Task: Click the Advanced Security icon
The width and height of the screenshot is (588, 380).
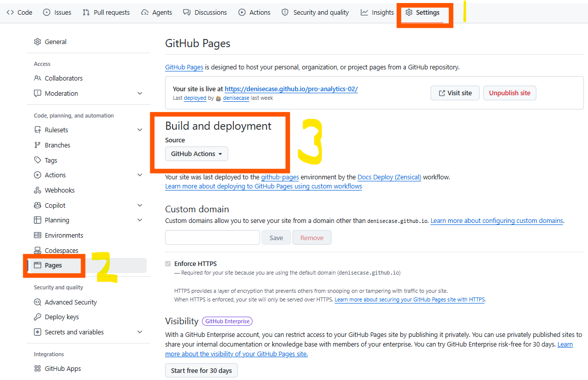Action: click(x=37, y=302)
